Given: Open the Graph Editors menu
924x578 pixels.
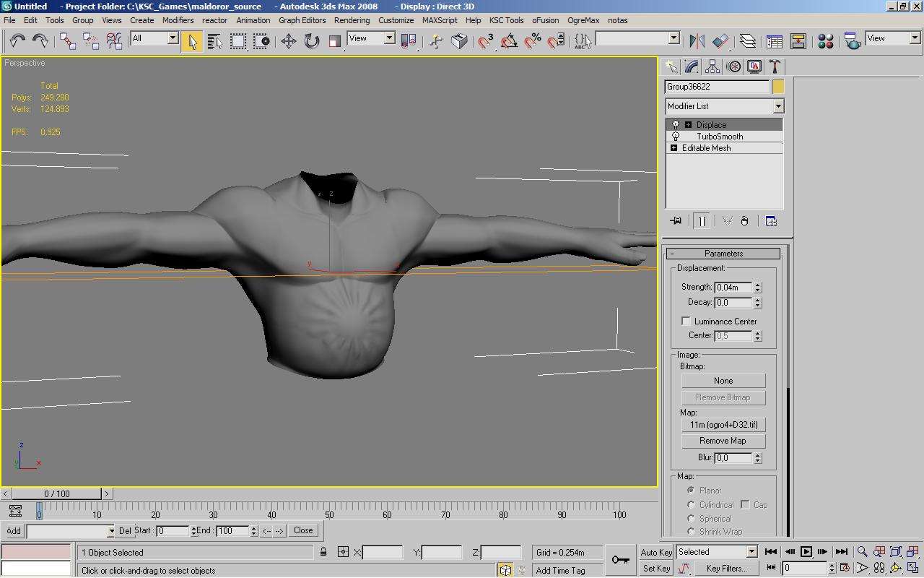Looking at the screenshot, I should click(302, 20).
